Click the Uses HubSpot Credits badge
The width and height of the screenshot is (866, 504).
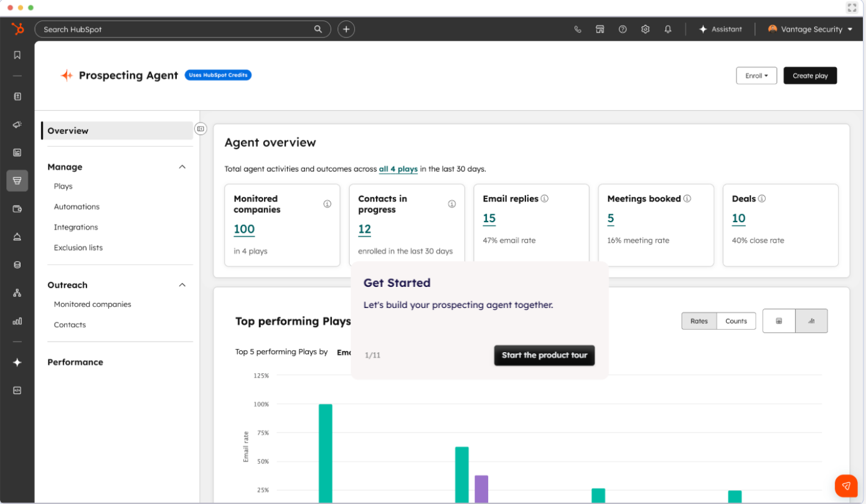click(218, 75)
